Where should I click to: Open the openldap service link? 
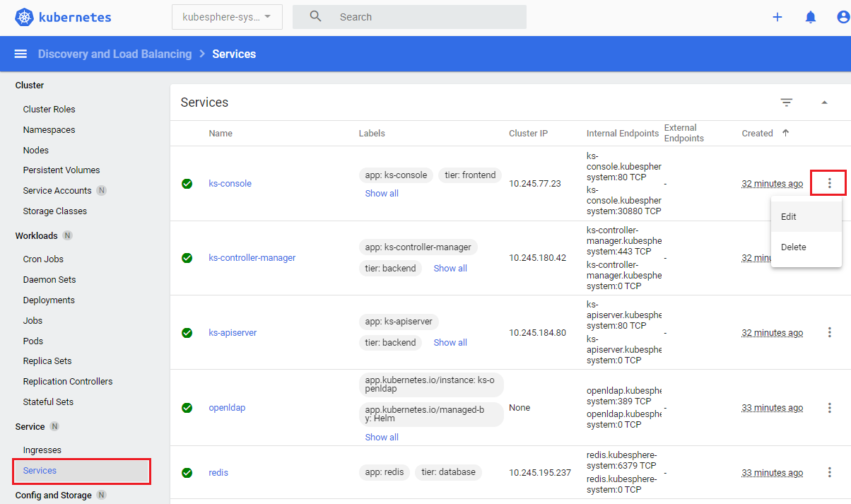click(x=227, y=407)
